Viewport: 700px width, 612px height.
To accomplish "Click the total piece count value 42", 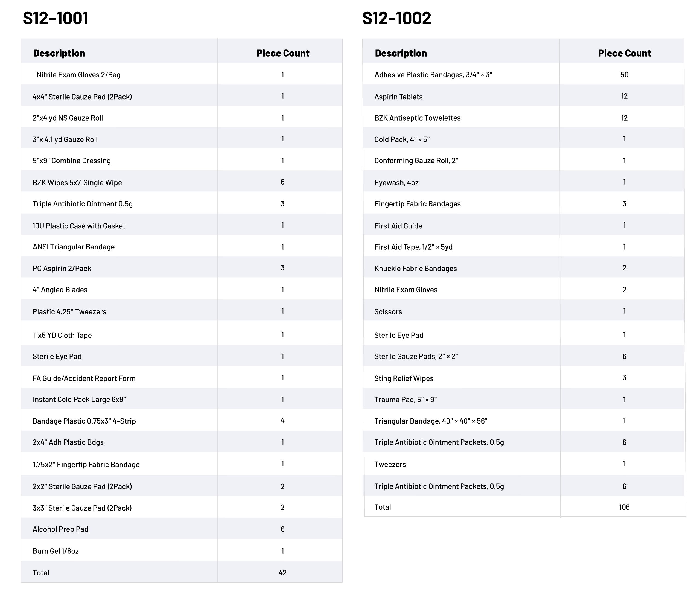I will coord(282,573).
